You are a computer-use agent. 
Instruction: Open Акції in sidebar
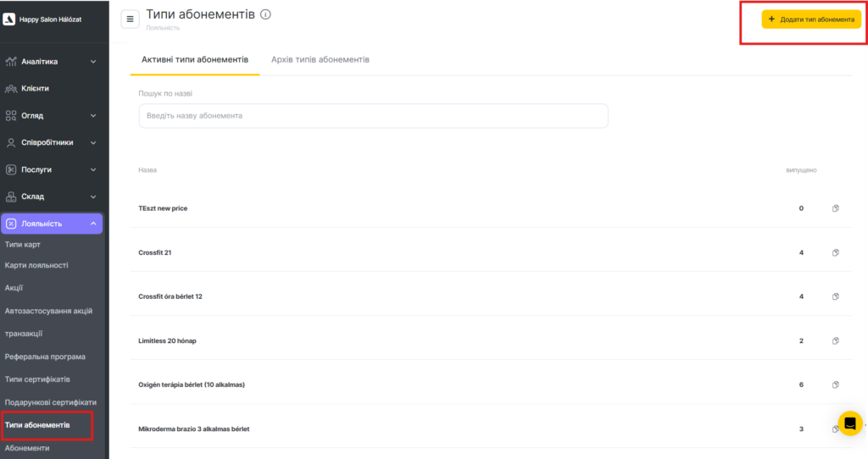point(14,288)
